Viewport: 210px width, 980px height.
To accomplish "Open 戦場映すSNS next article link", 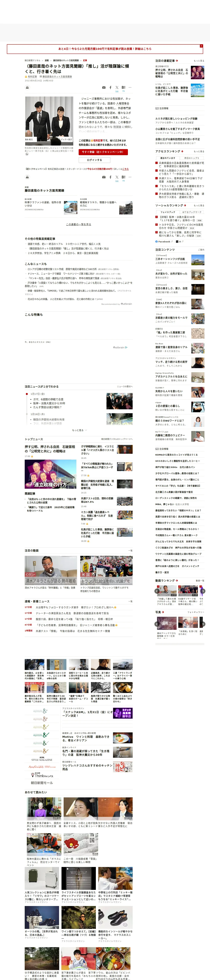I will tap(98, 204).
